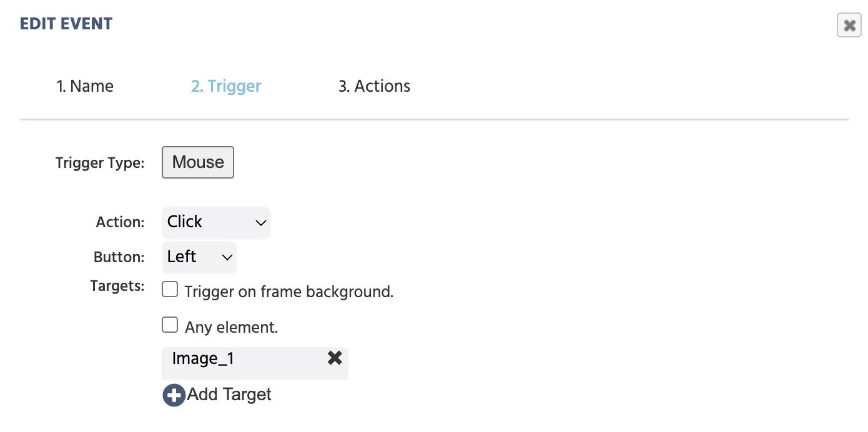Click the chevron arrow in the Button select
The height and width of the screenshot is (432, 868).
[x=227, y=257]
